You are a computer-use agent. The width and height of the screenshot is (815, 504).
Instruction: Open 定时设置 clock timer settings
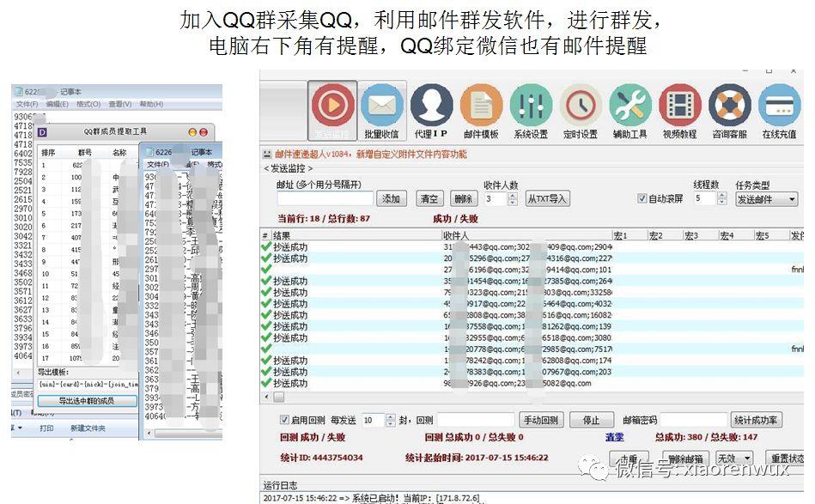pyautogui.click(x=580, y=106)
